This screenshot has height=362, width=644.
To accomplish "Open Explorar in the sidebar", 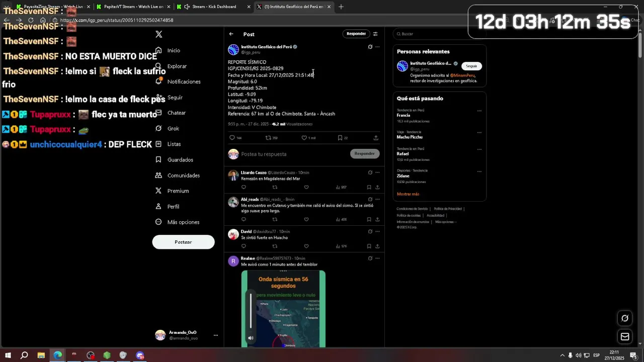I will [x=177, y=66].
